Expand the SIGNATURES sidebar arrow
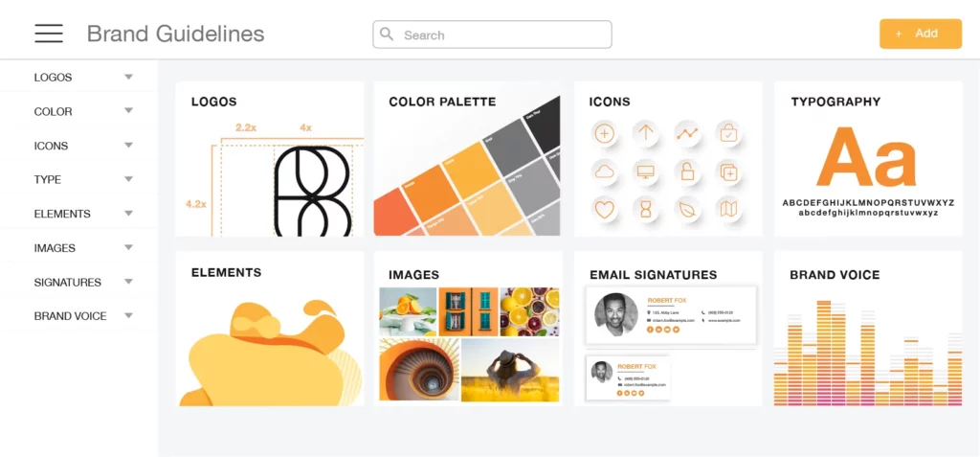This screenshot has width=980, height=457. point(129,282)
